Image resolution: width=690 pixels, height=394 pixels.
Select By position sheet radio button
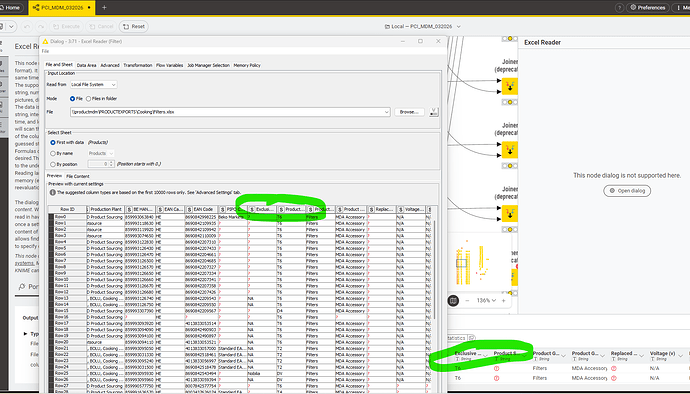pos(53,164)
